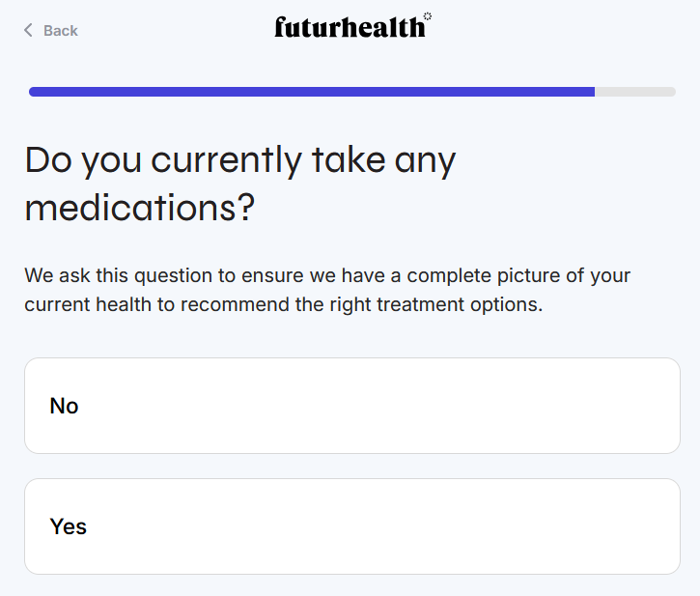Click the right edge of the Yes card

tap(666, 526)
